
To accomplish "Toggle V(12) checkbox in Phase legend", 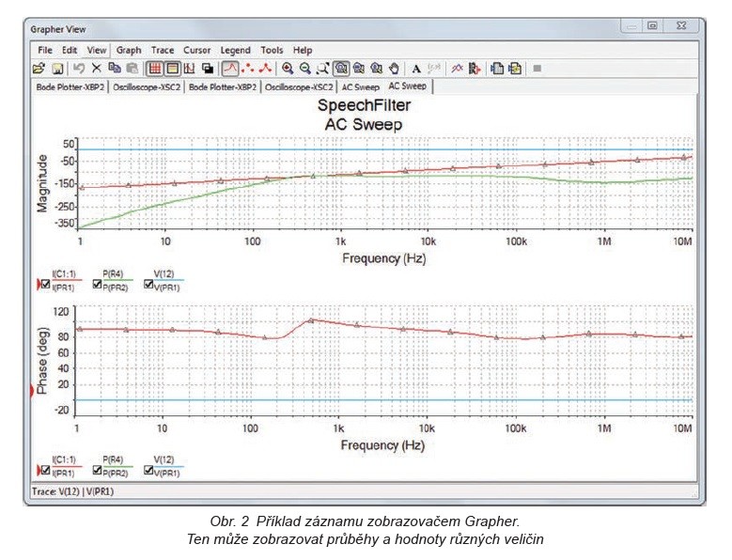I will [148, 470].
